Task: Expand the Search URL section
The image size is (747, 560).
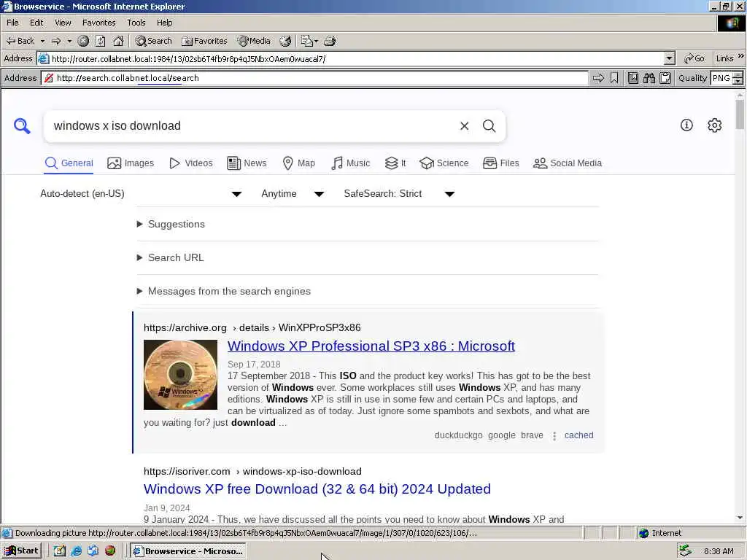Action: point(171,257)
